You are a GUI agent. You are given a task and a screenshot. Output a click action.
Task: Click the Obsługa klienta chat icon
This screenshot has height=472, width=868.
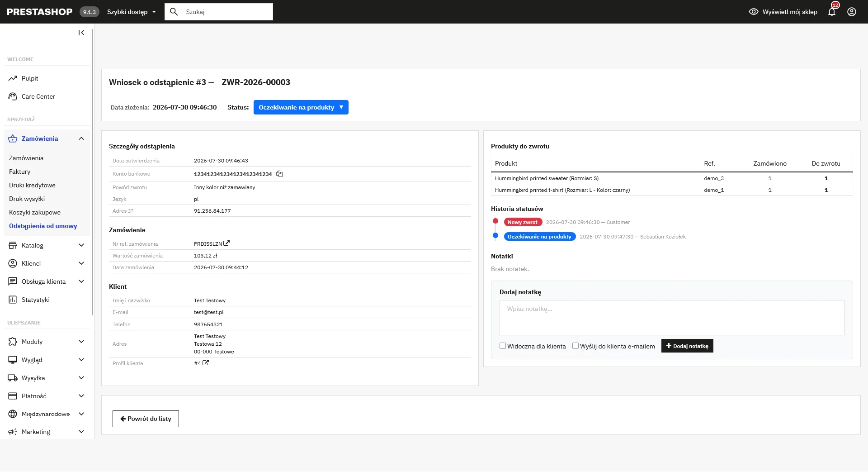point(13,281)
